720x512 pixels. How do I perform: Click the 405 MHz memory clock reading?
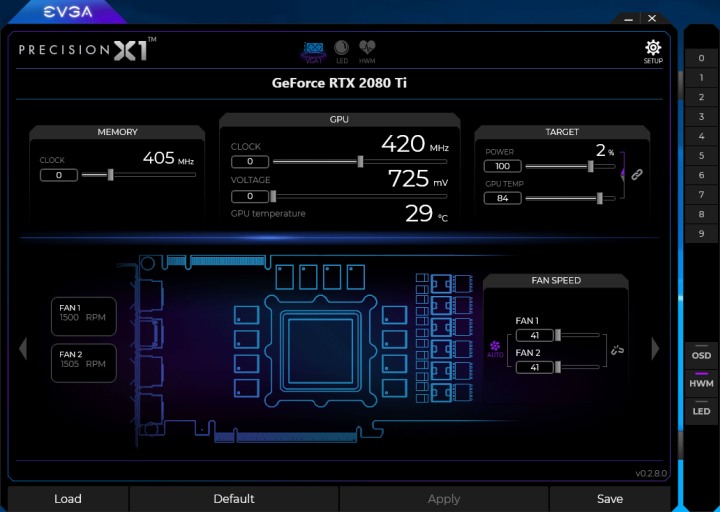tap(168, 158)
